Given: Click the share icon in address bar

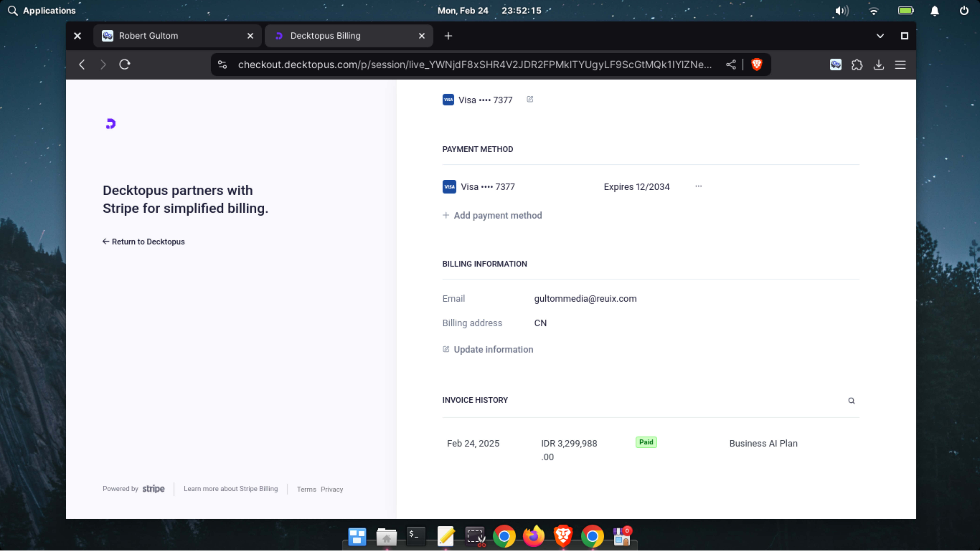Looking at the screenshot, I should (x=730, y=65).
